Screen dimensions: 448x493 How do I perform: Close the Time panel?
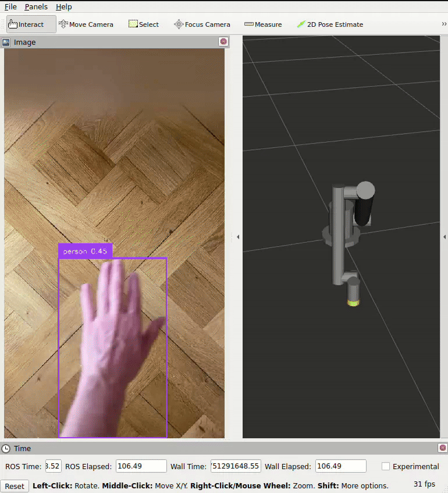pos(442,448)
